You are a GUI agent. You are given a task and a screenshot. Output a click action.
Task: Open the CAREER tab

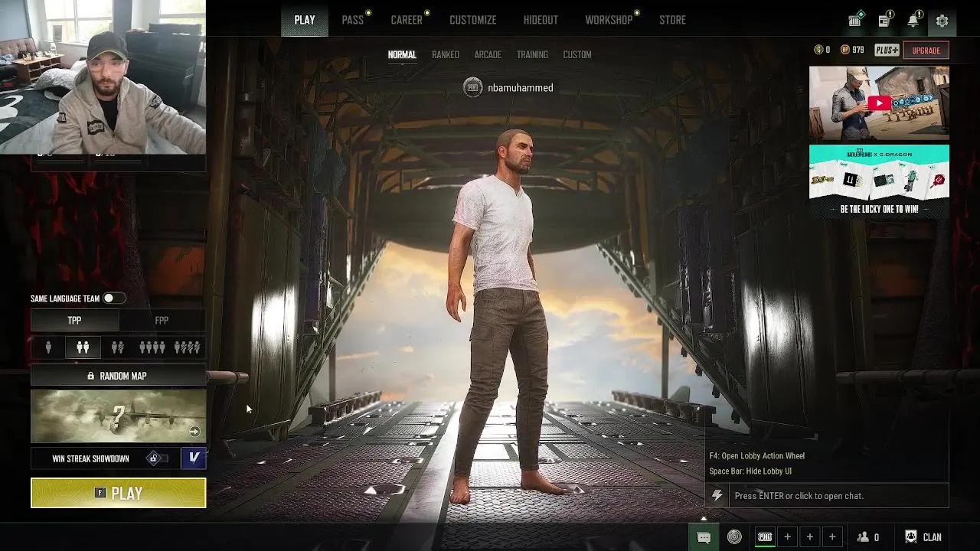(407, 20)
